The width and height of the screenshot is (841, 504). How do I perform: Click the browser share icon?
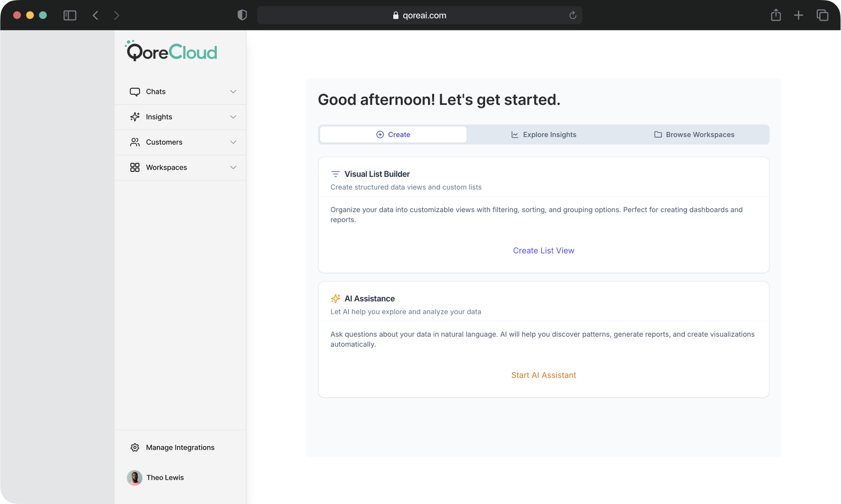[x=775, y=15]
